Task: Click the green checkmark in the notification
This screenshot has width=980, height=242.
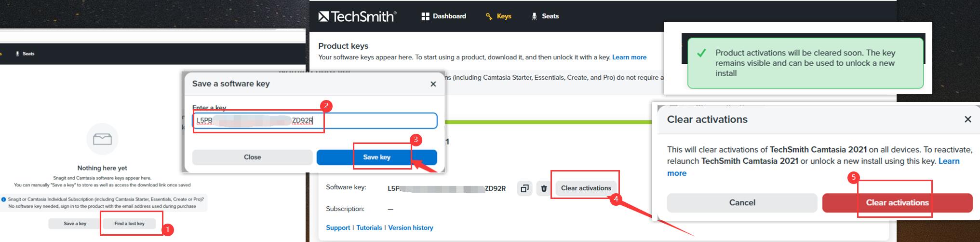Action: pyautogui.click(x=702, y=53)
